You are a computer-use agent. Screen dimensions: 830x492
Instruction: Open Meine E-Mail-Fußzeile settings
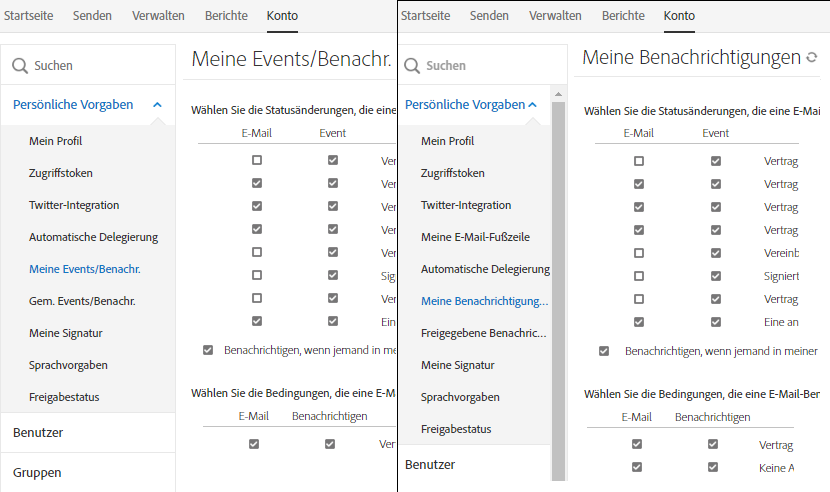(x=475, y=237)
